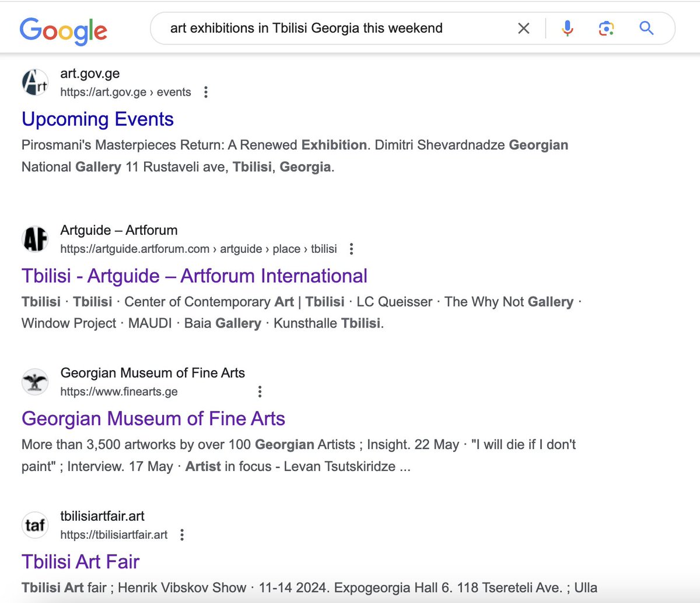Click the https://www.finearts.ge URL

[119, 392]
